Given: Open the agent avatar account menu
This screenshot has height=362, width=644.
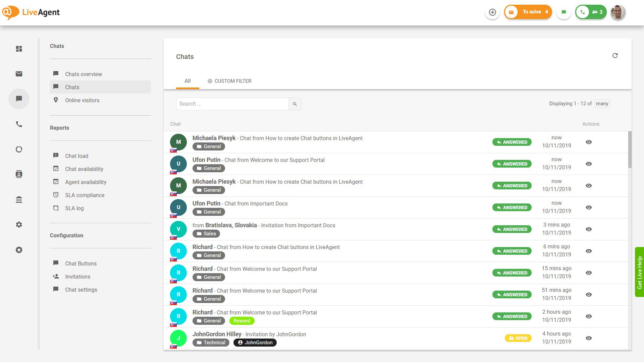Looking at the screenshot, I should (618, 12).
